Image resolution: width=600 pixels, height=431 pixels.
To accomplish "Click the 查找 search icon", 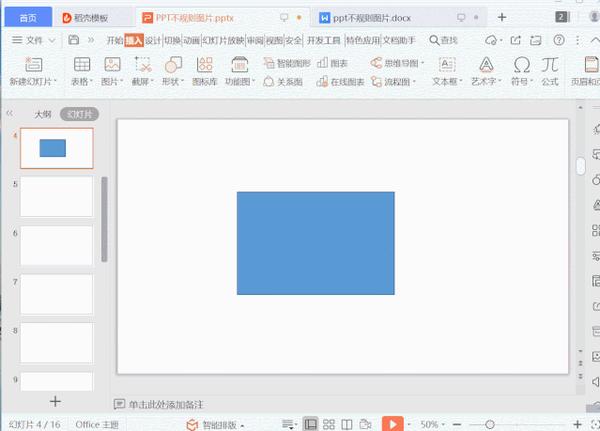I will 443,40.
